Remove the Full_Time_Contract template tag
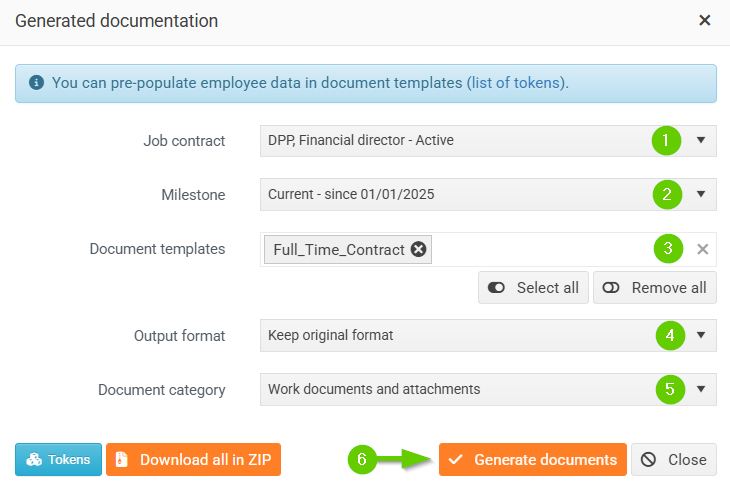 [418, 250]
